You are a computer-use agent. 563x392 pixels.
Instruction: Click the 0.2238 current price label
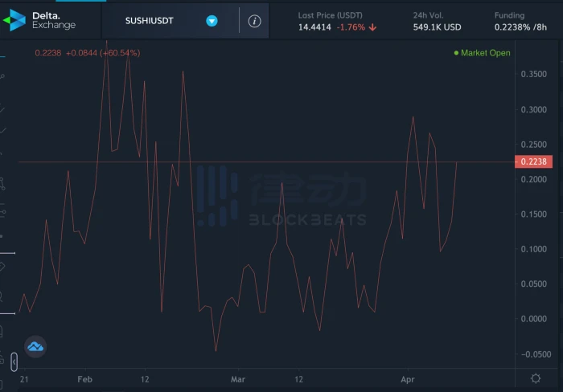point(533,161)
